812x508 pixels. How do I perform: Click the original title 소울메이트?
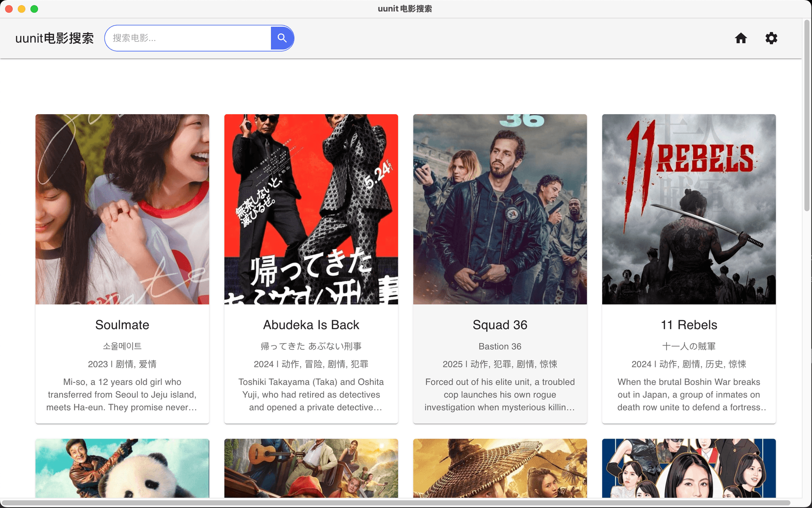[122, 346]
